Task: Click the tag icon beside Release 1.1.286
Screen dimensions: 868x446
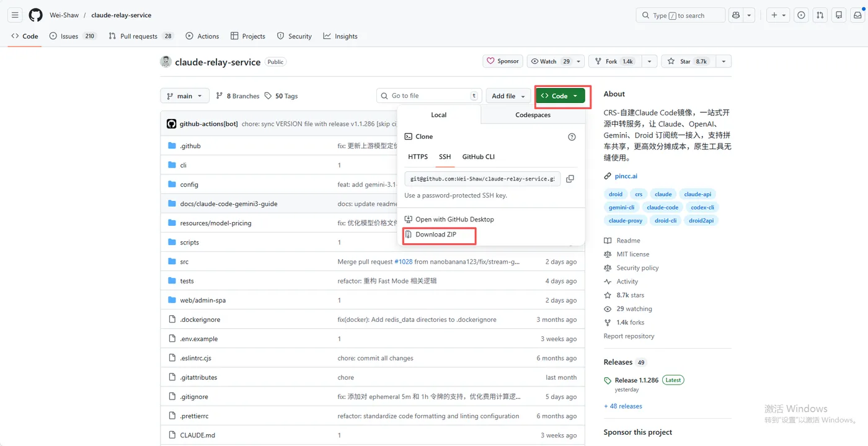Action: point(608,380)
